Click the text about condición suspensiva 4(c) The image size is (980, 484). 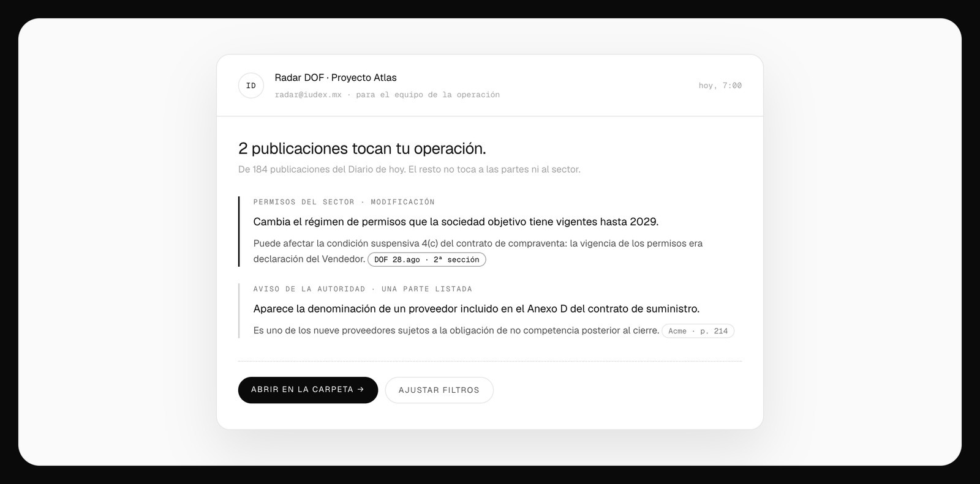478,251
